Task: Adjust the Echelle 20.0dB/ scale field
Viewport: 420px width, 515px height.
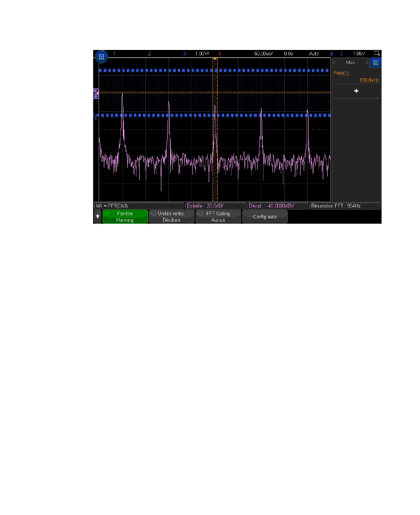Action: [216, 206]
